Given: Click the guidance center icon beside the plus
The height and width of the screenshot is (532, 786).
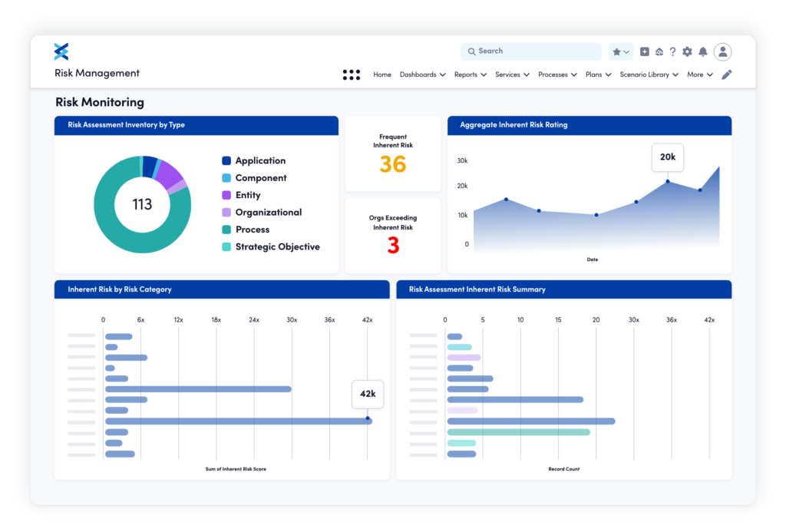Looking at the screenshot, I should click(658, 51).
